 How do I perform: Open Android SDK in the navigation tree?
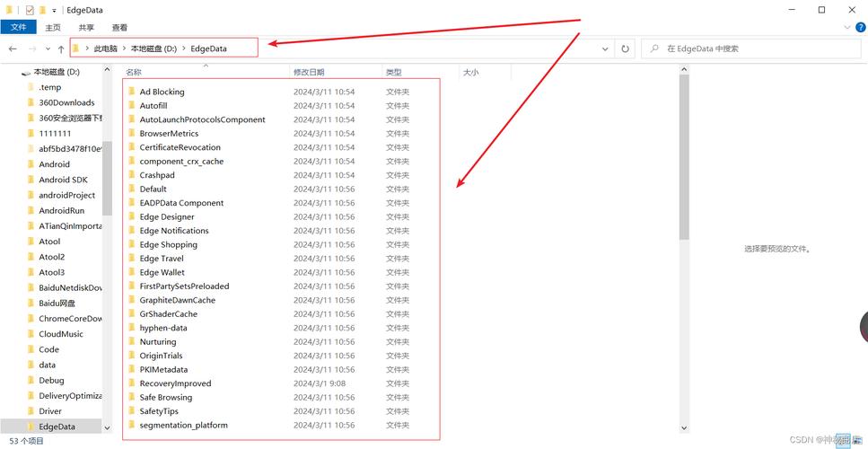63,180
